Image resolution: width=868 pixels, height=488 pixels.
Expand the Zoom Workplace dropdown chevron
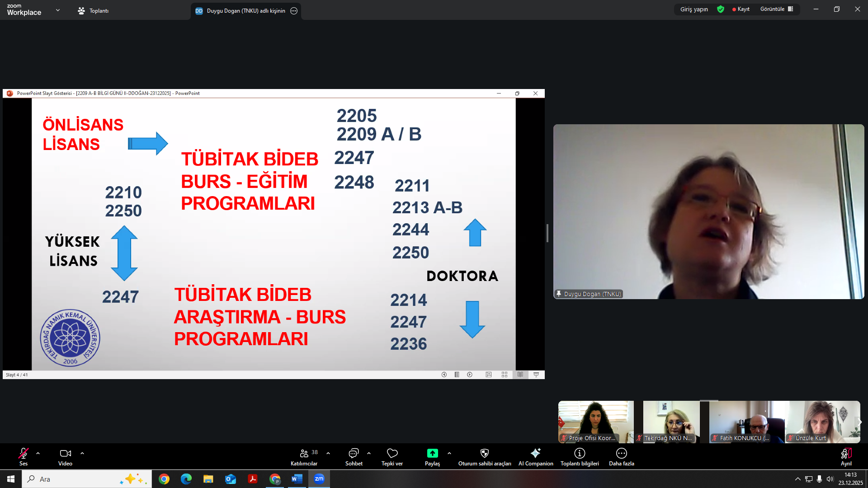pyautogui.click(x=58, y=10)
